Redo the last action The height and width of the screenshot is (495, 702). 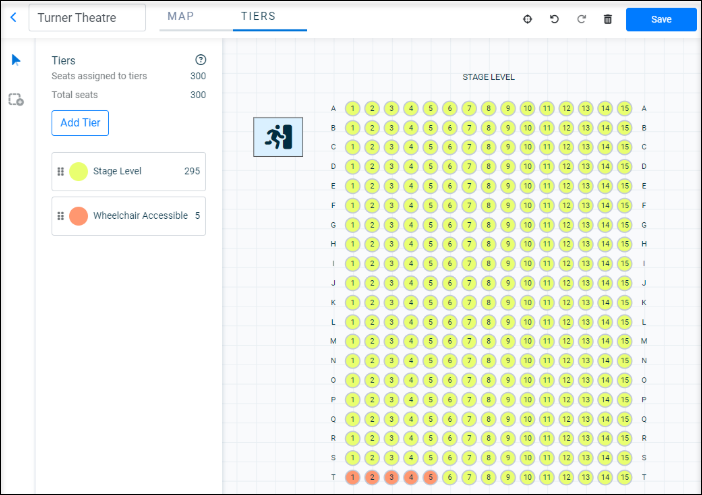581,19
